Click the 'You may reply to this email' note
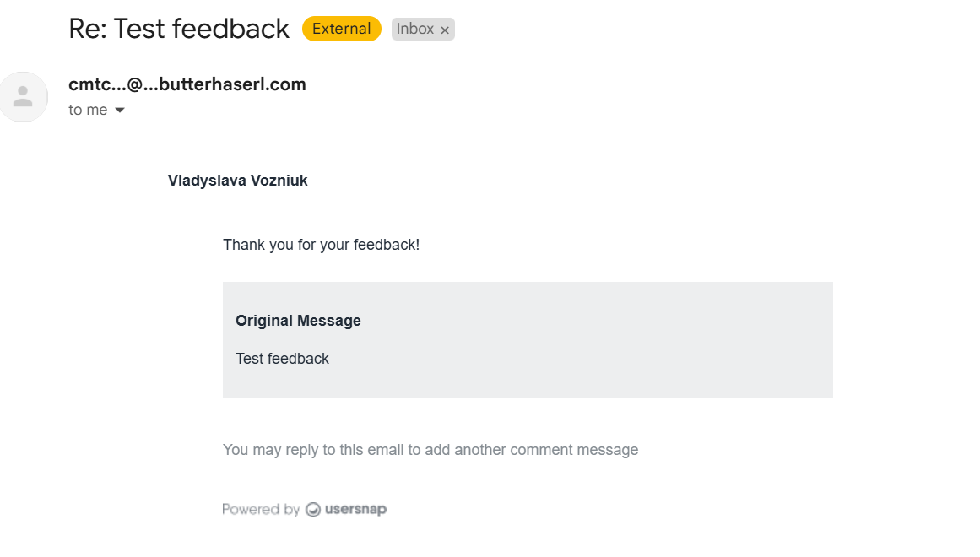The width and height of the screenshot is (980, 557). tap(430, 450)
